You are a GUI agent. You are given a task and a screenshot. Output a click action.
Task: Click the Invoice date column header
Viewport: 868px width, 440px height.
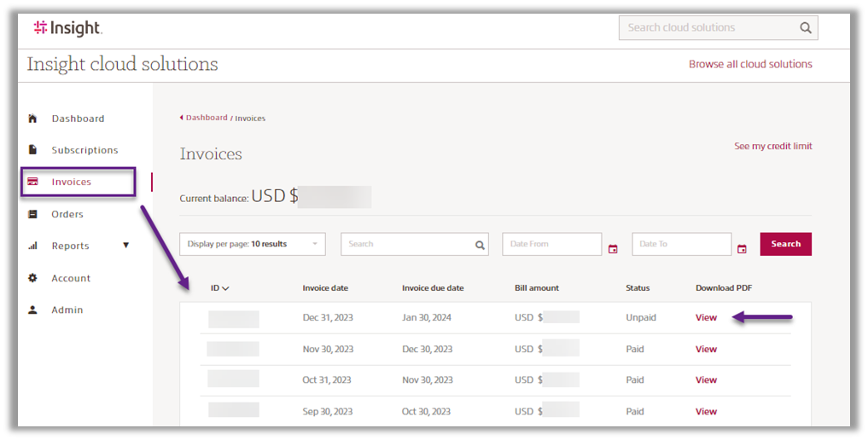click(x=325, y=288)
